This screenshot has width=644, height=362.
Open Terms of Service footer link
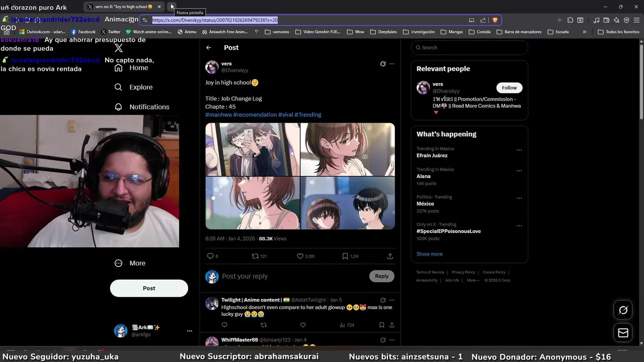(x=430, y=273)
